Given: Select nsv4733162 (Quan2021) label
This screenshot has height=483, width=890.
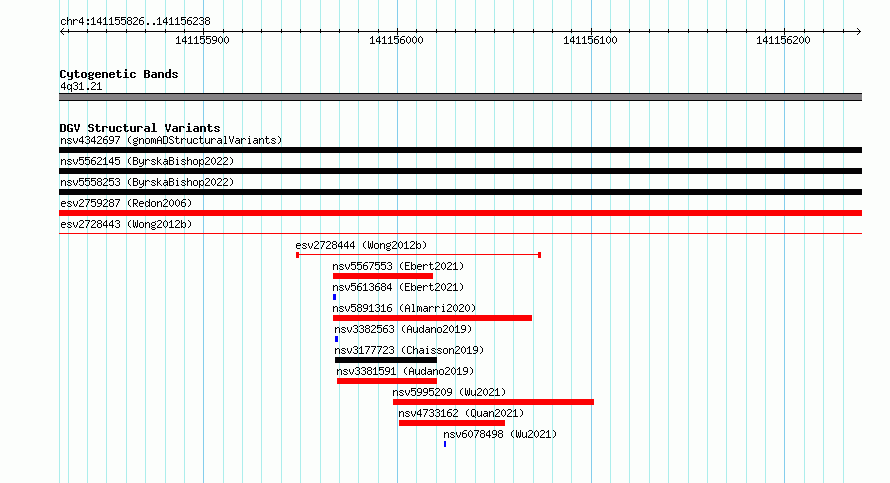Looking at the screenshot, I should coord(461,413).
